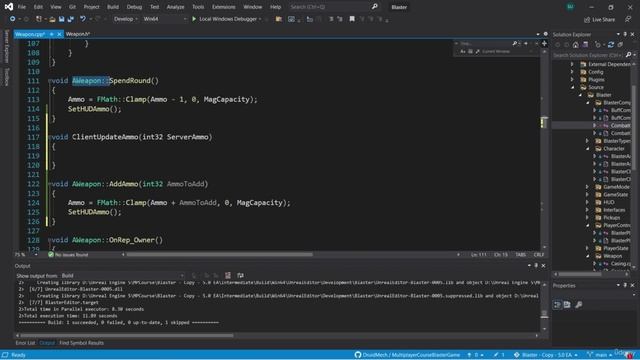Auto-hide the Solution Explorer with the pin icon
Viewport: 640px width, 360px height.
(625, 34)
